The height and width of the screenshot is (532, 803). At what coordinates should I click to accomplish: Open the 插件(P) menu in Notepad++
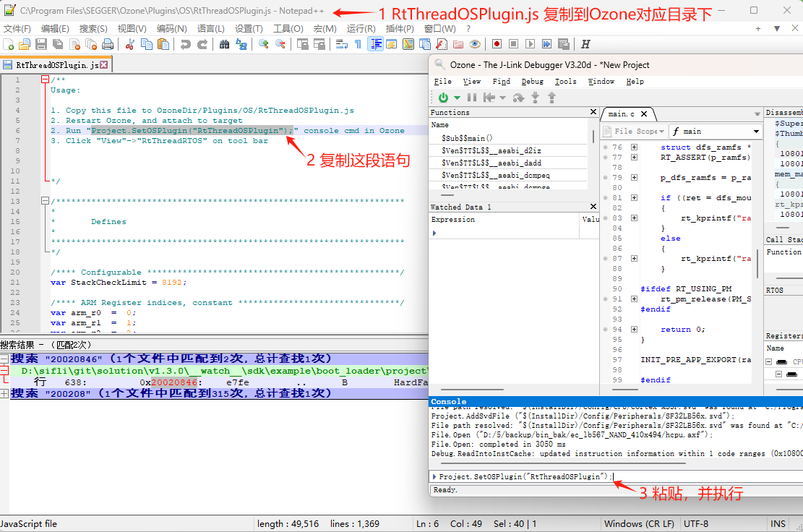click(400, 29)
